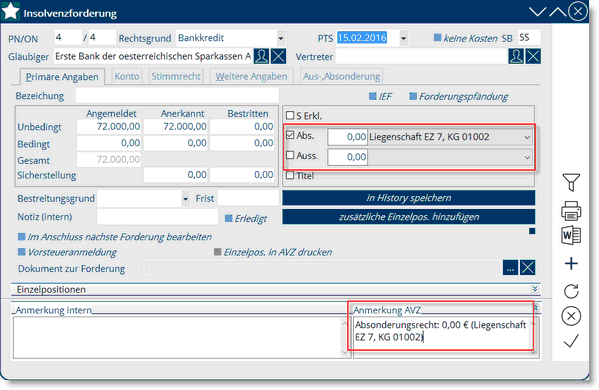Image resolution: width=599 pixels, height=390 pixels.
Task: Switch to the Primäre Angaben tab
Action: point(62,77)
